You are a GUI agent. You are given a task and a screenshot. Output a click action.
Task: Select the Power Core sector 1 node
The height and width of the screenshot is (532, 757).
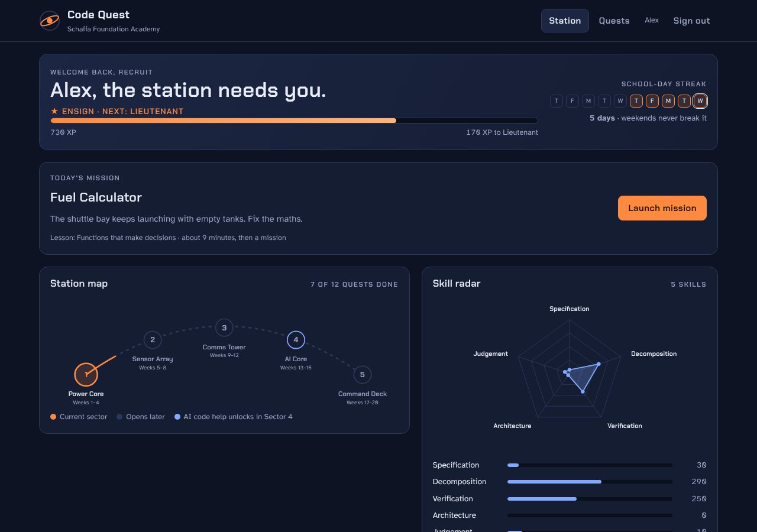(x=86, y=374)
